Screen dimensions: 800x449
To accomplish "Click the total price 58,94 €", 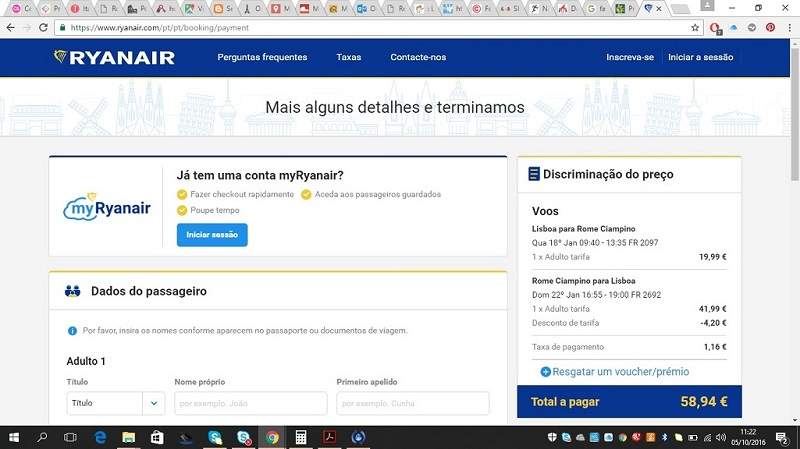I will [x=704, y=402].
